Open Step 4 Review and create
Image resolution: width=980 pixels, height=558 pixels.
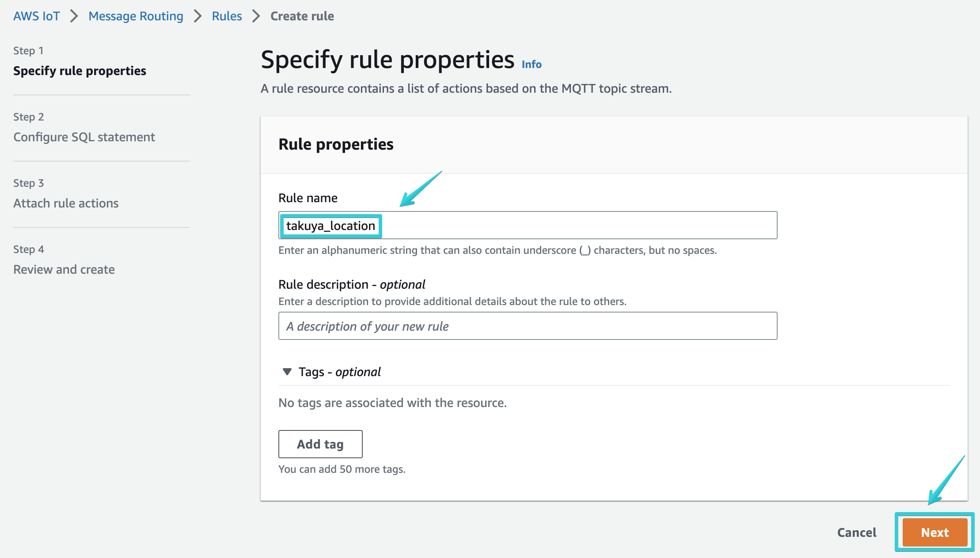[x=64, y=269]
